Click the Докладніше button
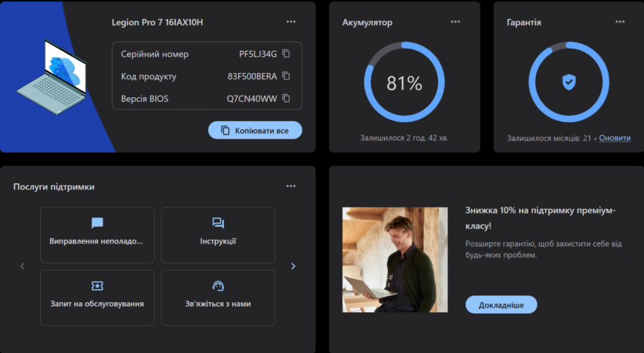 click(x=501, y=304)
